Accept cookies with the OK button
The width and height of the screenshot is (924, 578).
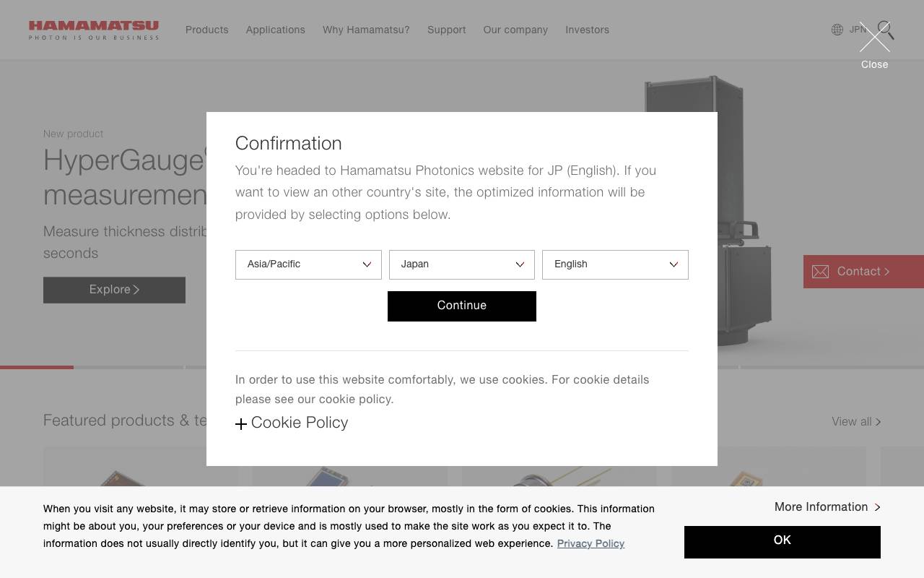click(782, 541)
